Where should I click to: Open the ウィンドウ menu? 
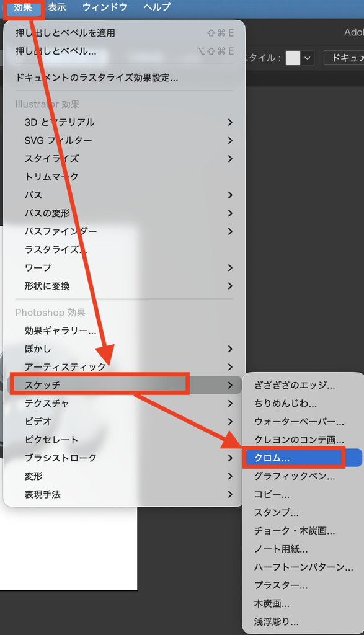click(104, 7)
